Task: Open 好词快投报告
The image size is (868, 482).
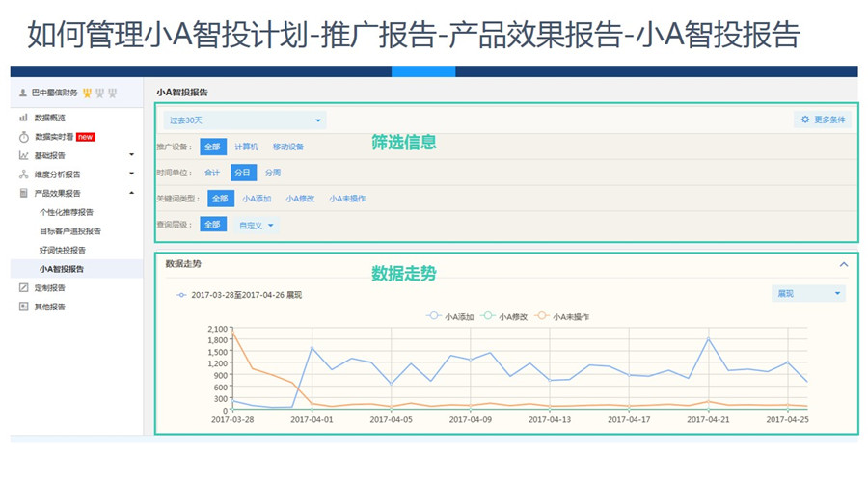Action: point(63,250)
